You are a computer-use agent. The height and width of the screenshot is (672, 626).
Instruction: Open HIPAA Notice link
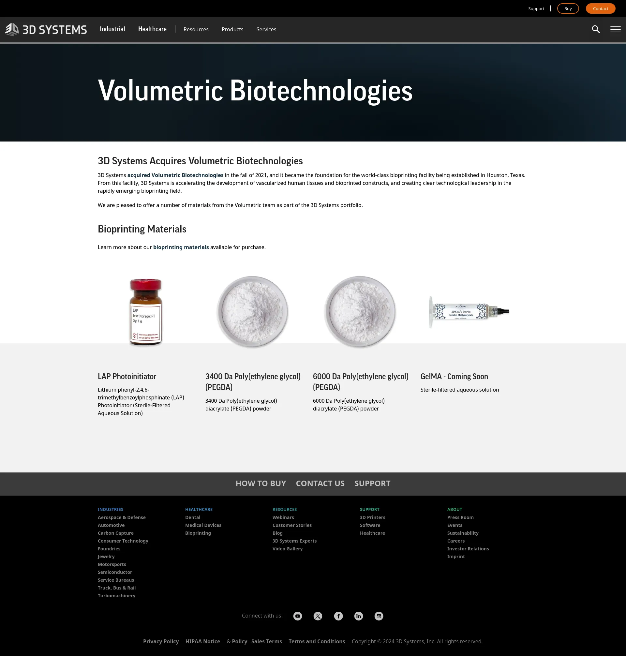point(203,642)
